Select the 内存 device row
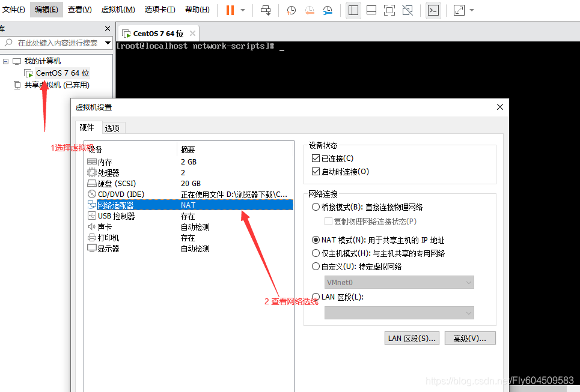The height and width of the screenshot is (392, 580). pyautogui.click(x=189, y=162)
